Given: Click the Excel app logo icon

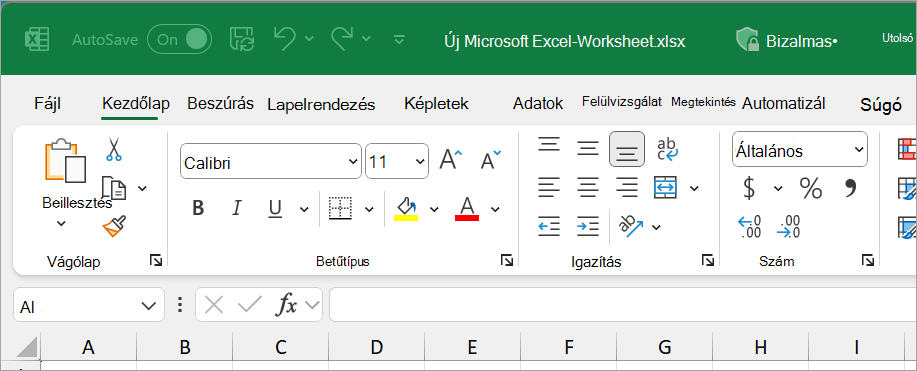Looking at the screenshot, I should click(x=36, y=40).
